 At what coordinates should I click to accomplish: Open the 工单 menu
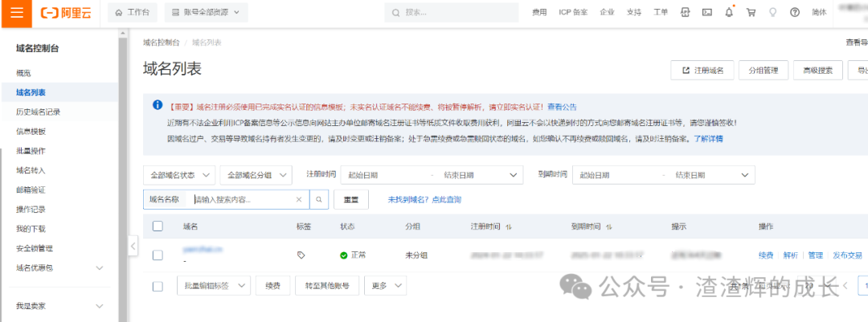(x=661, y=12)
